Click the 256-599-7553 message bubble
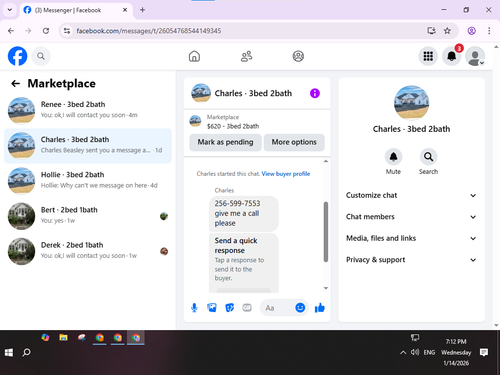This screenshot has height=375, width=500. 244,213
